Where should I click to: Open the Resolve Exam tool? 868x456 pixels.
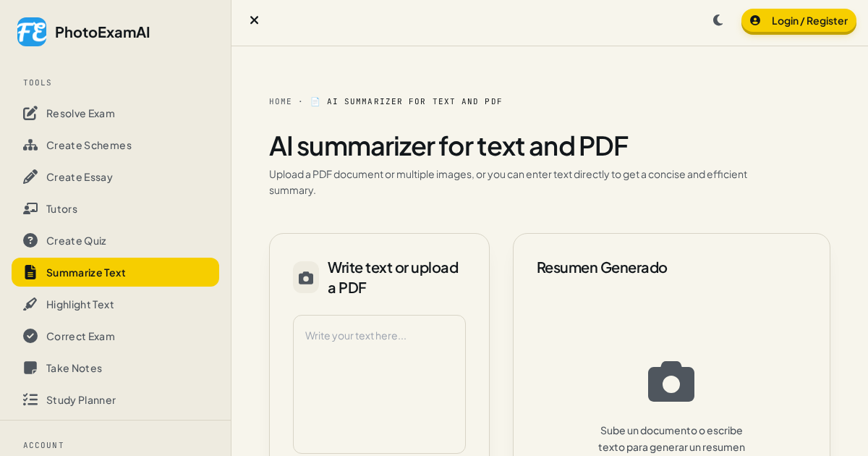click(115, 113)
